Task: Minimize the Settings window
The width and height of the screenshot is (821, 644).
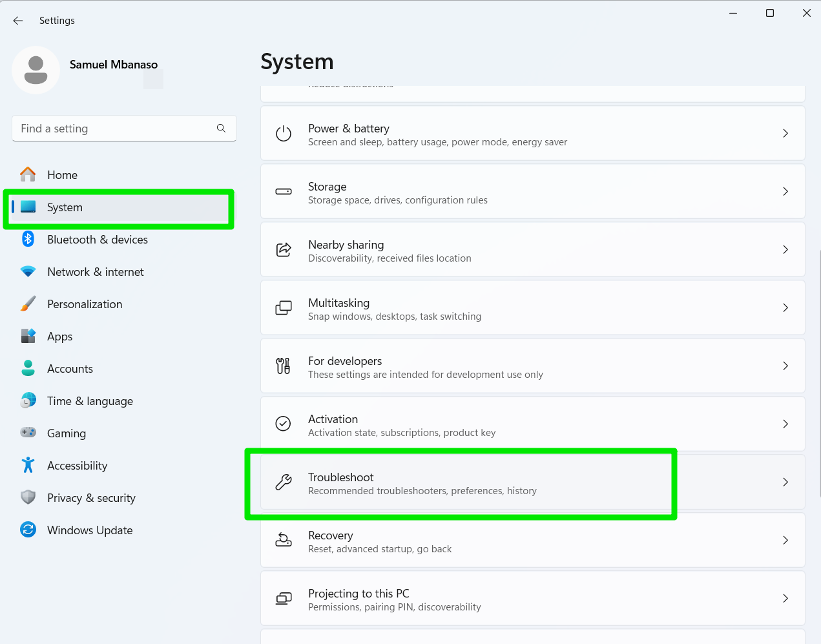Action: pyautogui.click(x=733, y=13)
